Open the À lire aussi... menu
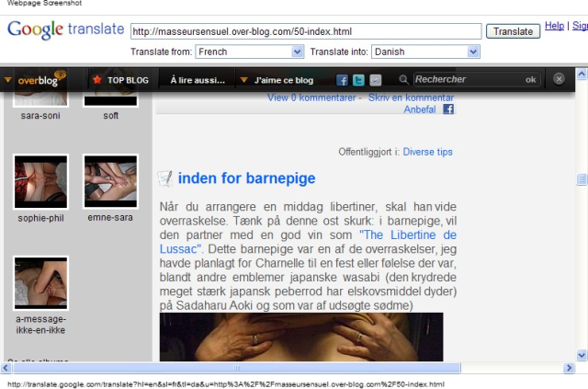The image size is (588, 389). (x=198, y=80)
